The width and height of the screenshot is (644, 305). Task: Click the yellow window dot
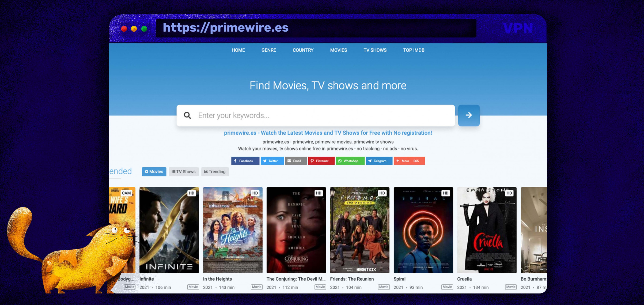coord(134,29)
